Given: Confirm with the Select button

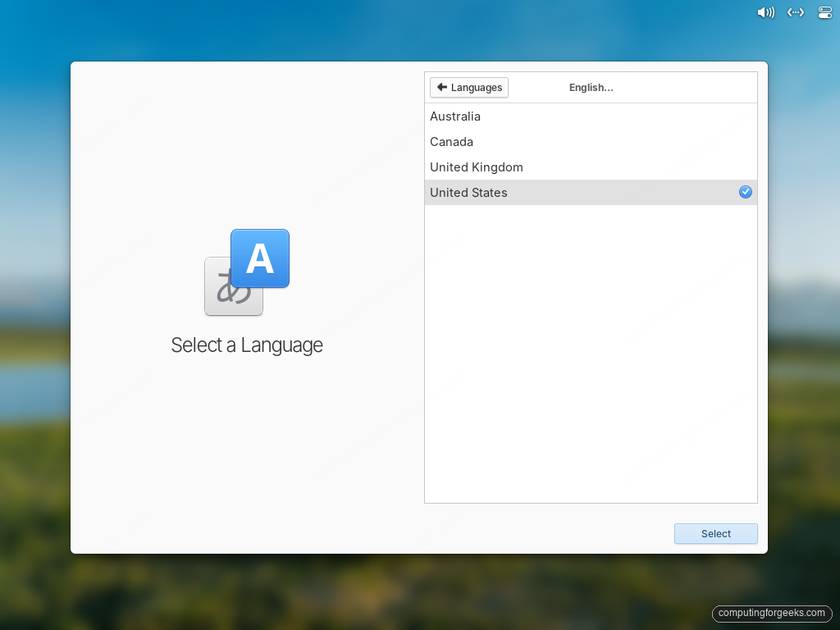Looking at the screenshot, I should [715, 533].
